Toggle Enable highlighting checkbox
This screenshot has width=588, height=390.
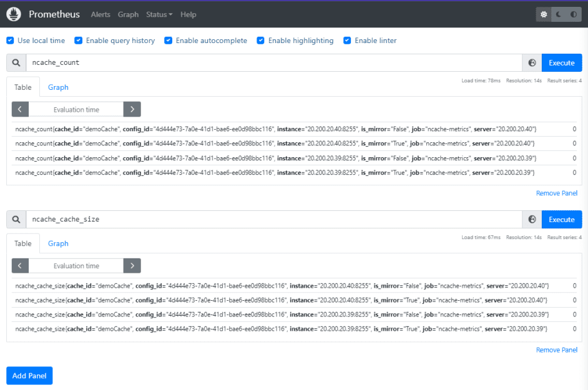tap(261, 41)
